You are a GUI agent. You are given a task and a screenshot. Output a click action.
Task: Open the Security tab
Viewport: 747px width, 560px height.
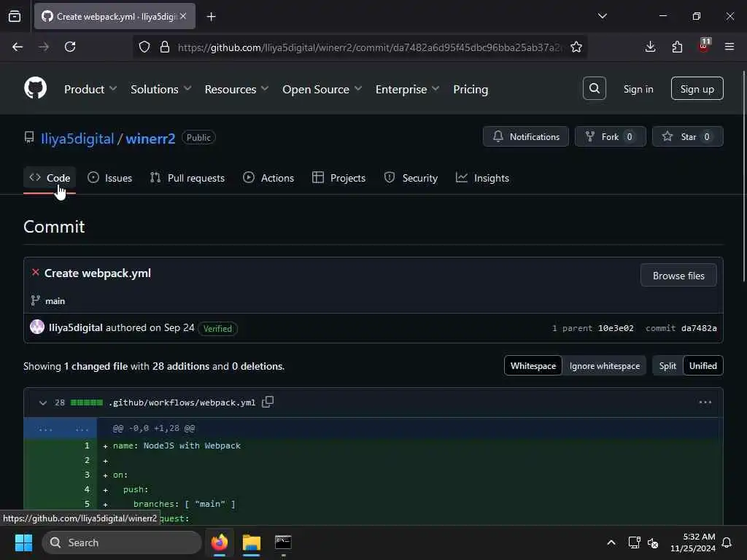click(x=411, y=178)
